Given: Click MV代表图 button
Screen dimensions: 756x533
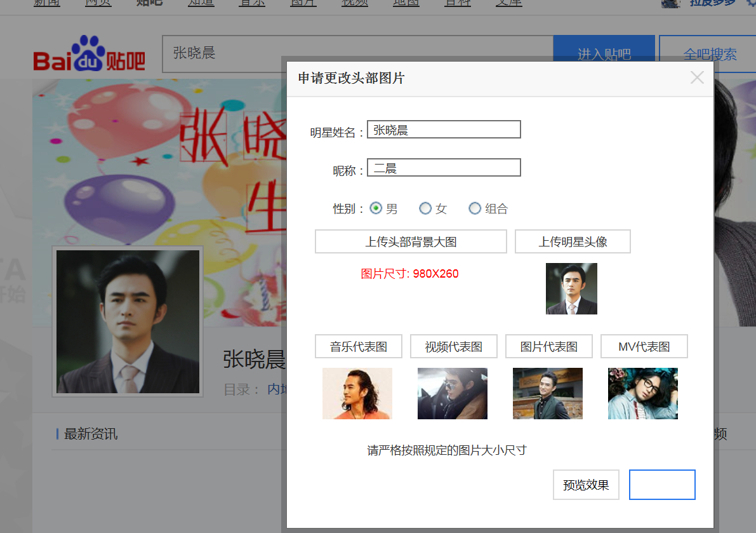Looking at the screenshot, I should pyautogui.click(x=644, y=346).
